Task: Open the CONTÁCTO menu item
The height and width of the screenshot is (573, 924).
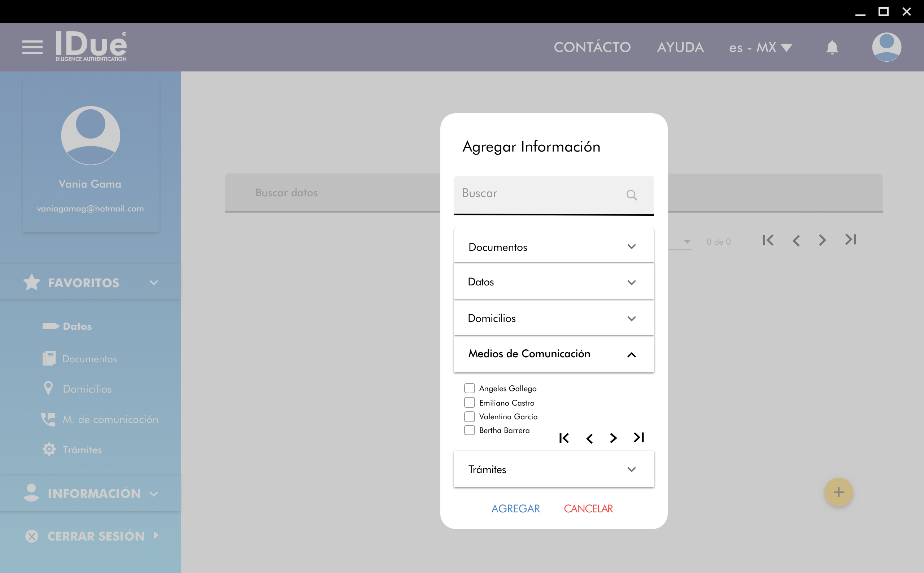Action: point(592,48)
